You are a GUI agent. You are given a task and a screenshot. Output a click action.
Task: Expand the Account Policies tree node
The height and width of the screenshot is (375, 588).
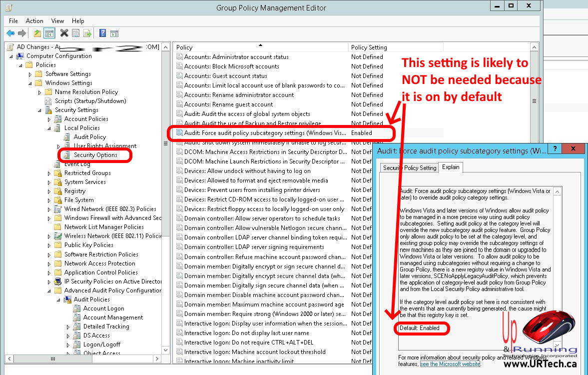(x=49, y=119)
